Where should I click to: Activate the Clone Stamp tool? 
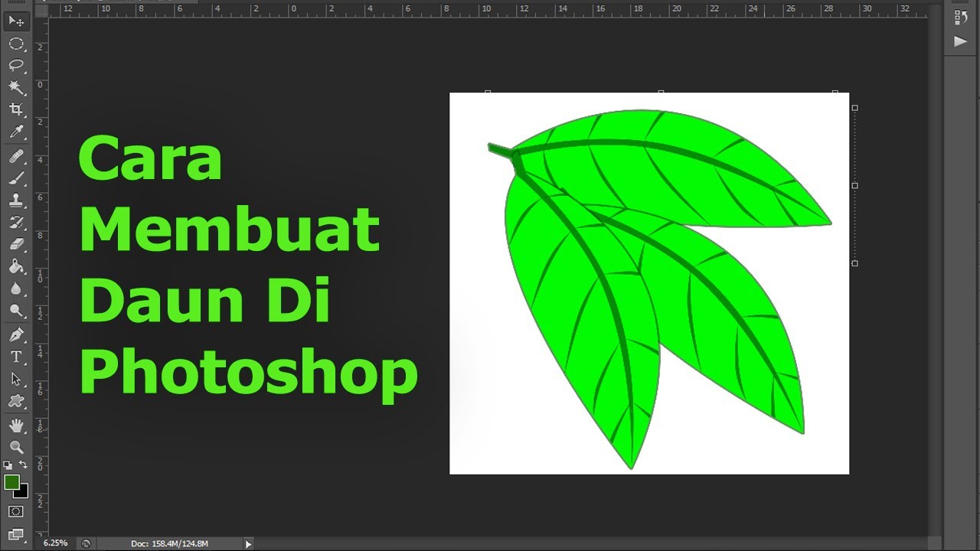tap(16, 201)
